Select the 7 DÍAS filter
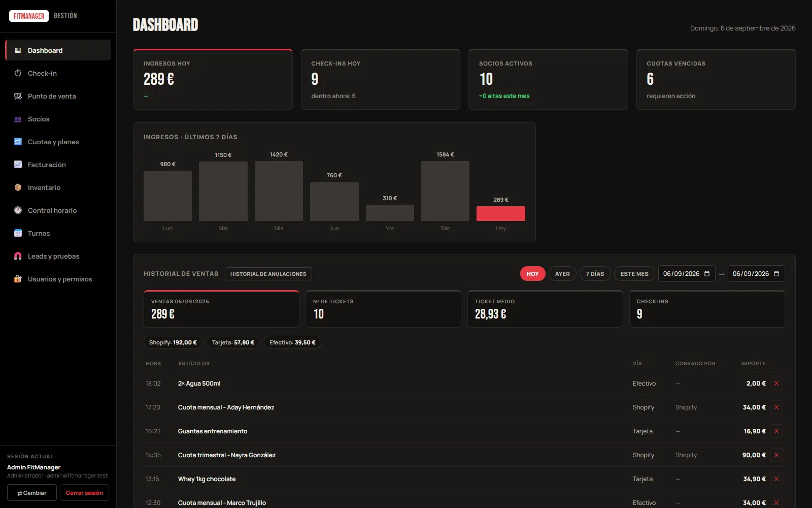812x508 pixels. pos(595,274)
